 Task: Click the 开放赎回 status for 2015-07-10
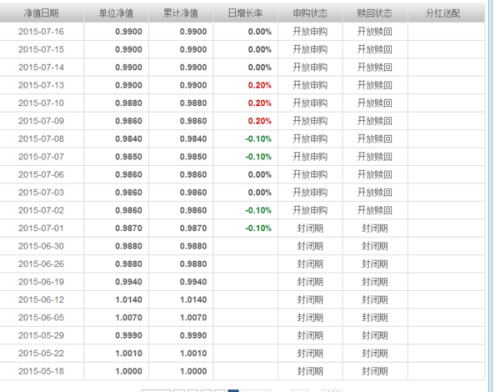(375, 103)
